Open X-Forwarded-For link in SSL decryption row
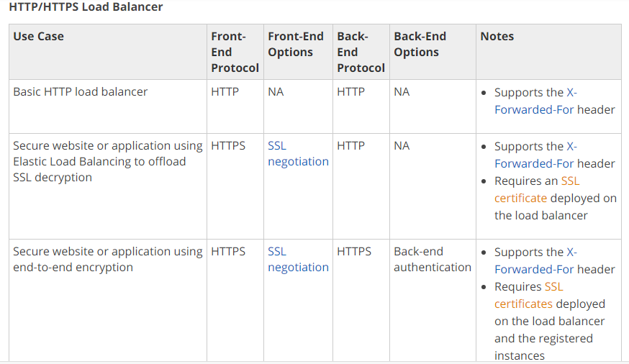Screen dimensions: 629x364 point(536,155)
